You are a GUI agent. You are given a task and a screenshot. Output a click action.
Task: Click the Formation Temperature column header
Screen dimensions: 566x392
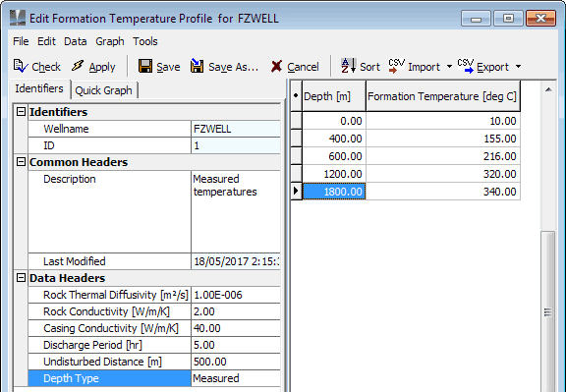[x=443, y=96]
